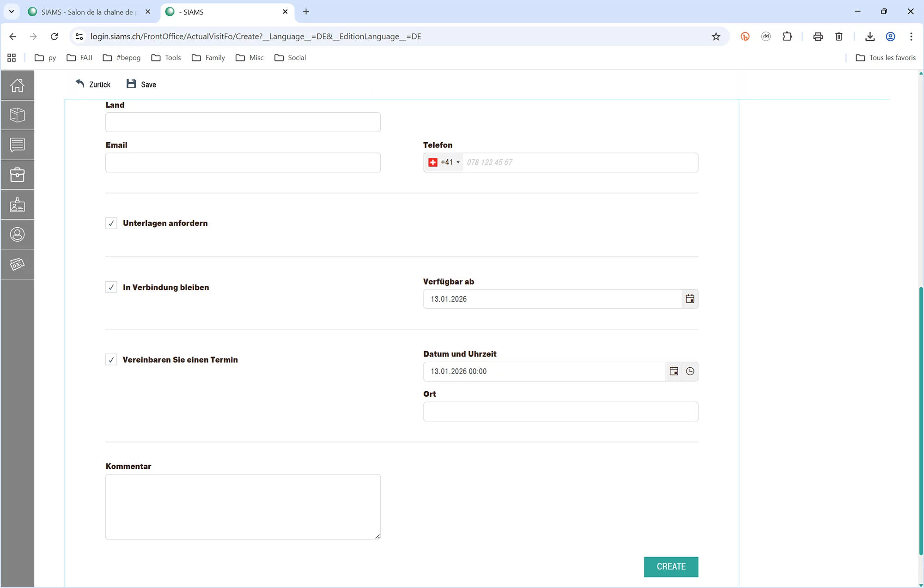Open calendar picker for Verfügbar ab
Image resolution: width=924 pixels, height=588 pixels.
(690, 299)
